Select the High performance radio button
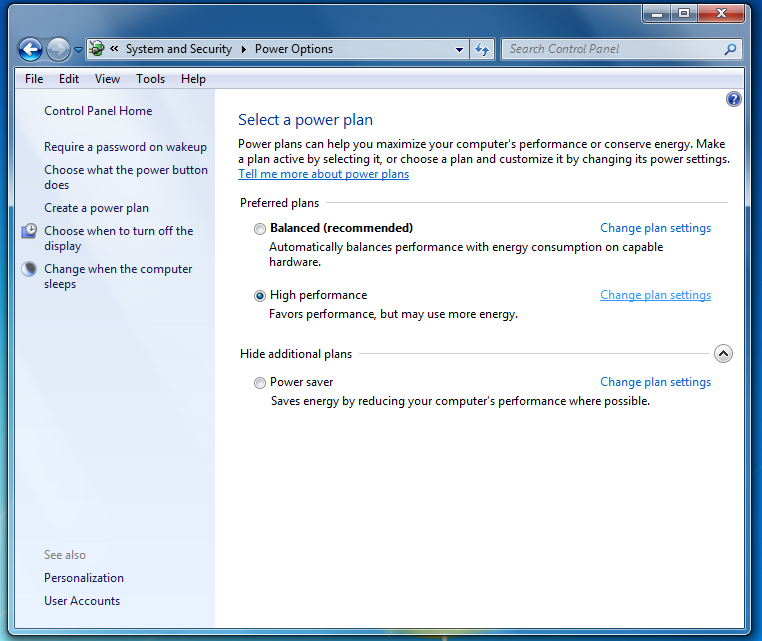This screenshot has width=762, height=641. coord(260,295)
